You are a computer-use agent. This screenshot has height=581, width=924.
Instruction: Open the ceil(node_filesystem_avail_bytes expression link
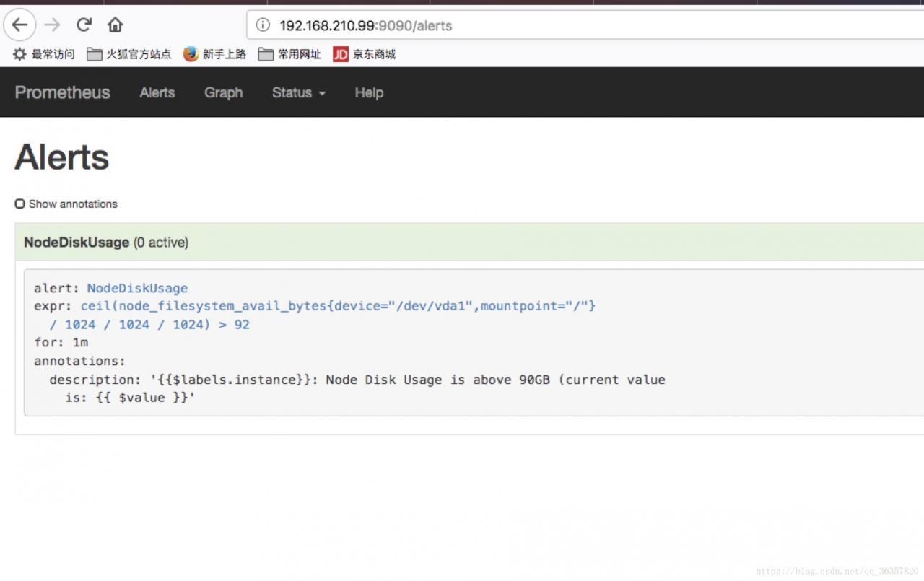338,306
